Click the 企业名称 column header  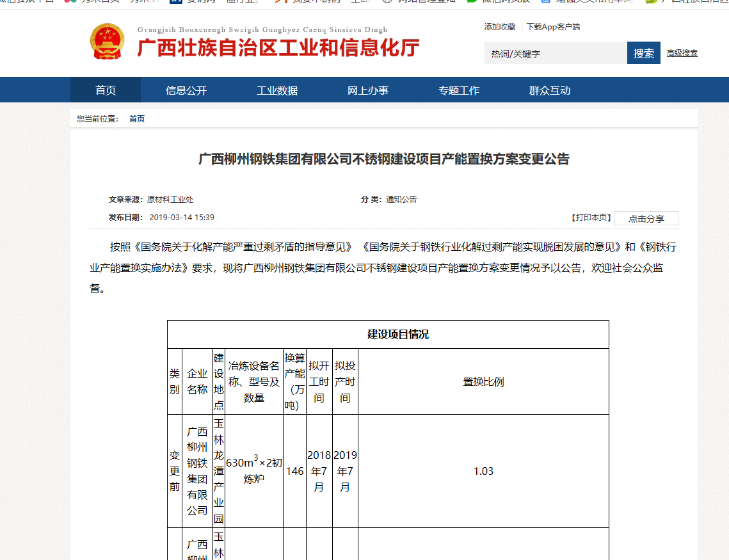click(x=197, y=381)
